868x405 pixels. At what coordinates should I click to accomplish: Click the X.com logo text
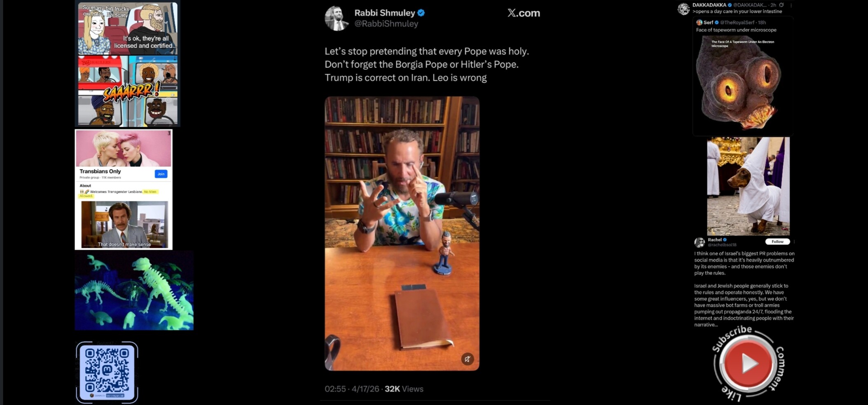tap(523, 13)
